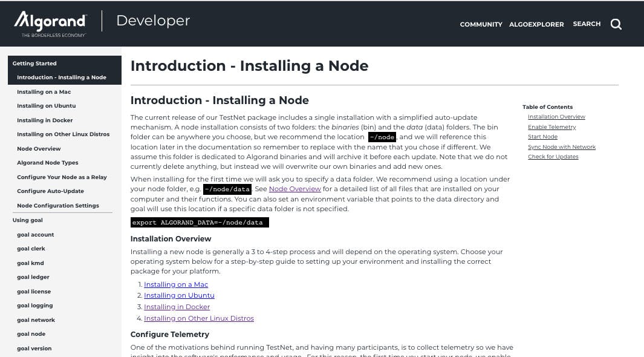Select Getting Started sidebar section

[34, 64]
